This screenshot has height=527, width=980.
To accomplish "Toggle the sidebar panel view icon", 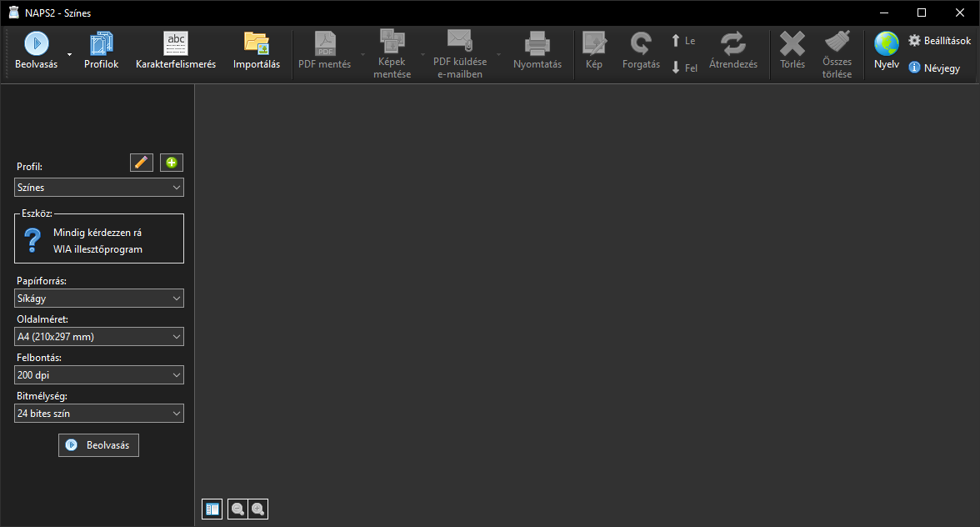I will tap(212, 509).
